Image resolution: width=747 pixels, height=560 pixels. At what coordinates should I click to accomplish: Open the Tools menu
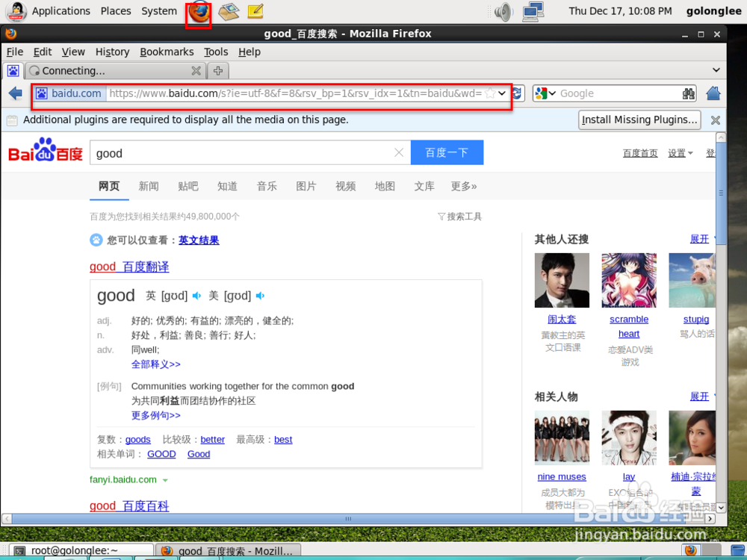tap(216, 52)
